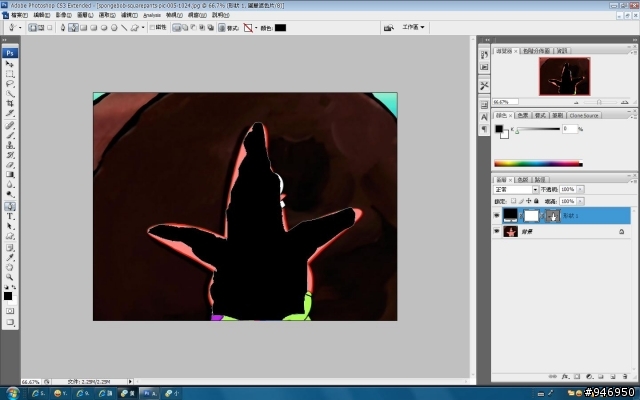Open layer blending mode dropdown 正常

click(516, 189)
